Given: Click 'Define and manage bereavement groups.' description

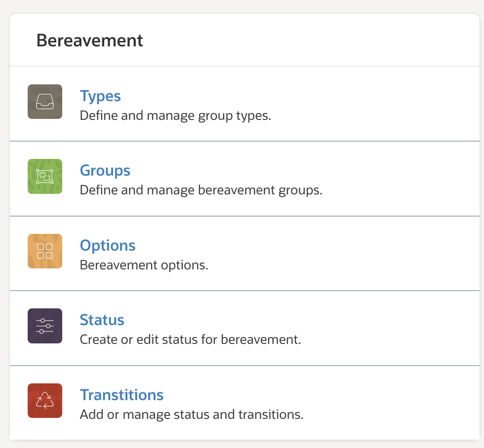Looking at the screenshot, I should tap(201, 190).
